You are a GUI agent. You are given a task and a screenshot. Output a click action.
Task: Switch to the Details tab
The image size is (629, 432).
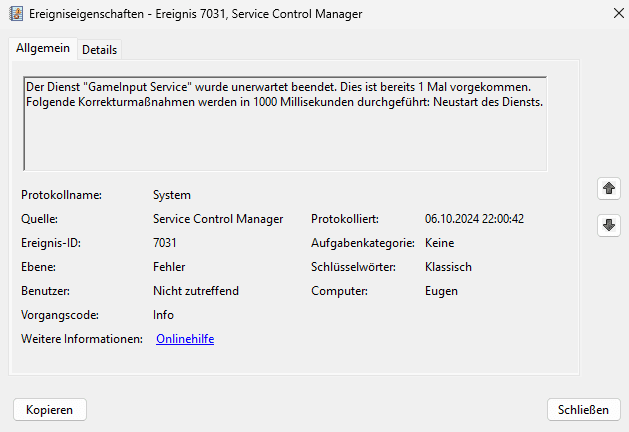pyautogui.click(x=99, y=50)
